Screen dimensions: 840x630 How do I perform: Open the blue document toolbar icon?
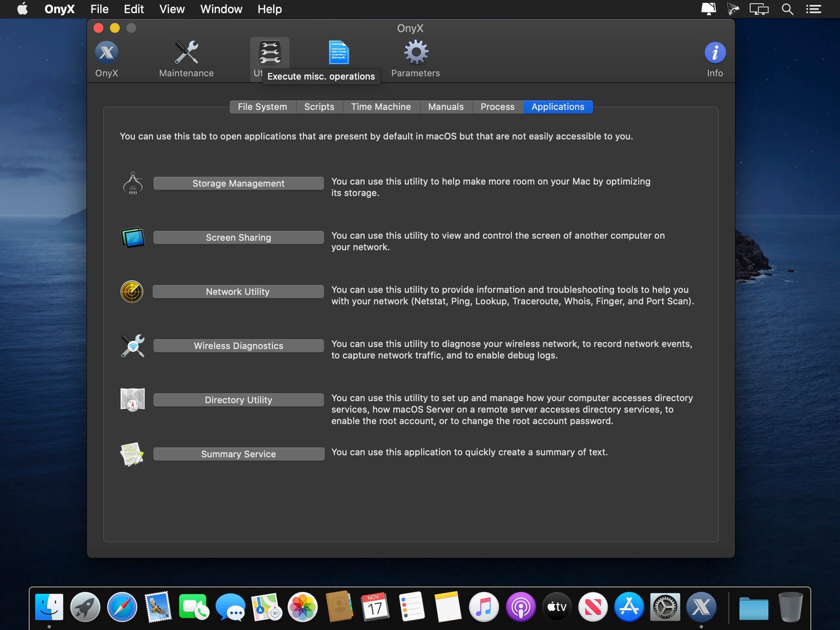point(339,52)
